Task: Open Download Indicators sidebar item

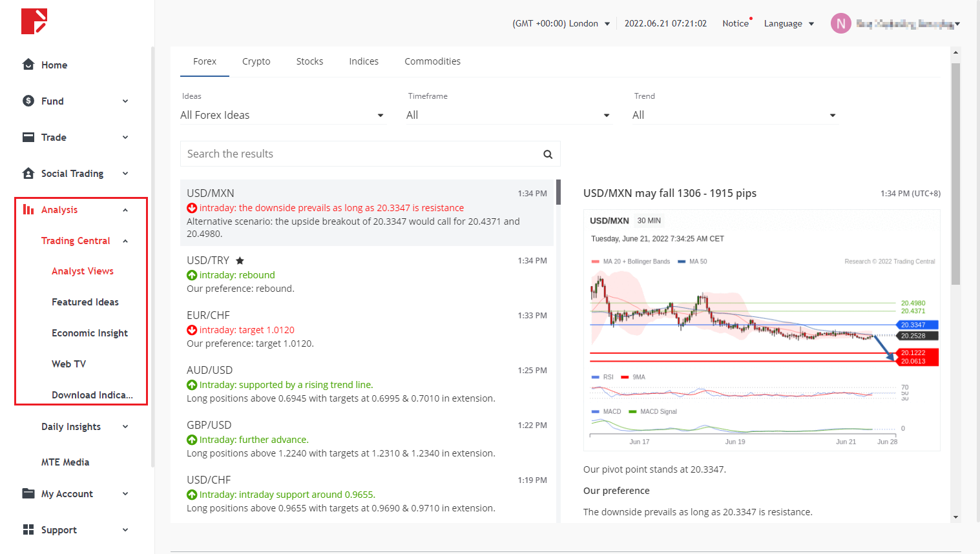Action: [x=92, y=395]
